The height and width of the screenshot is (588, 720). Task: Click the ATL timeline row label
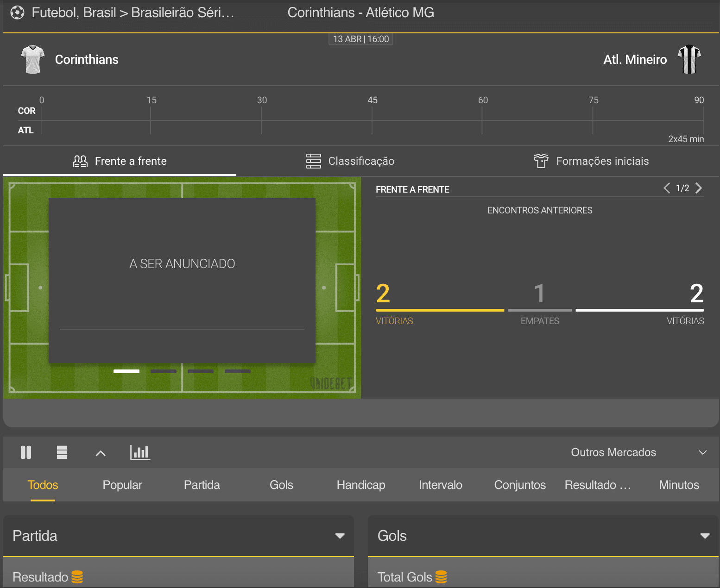(25, 131)
